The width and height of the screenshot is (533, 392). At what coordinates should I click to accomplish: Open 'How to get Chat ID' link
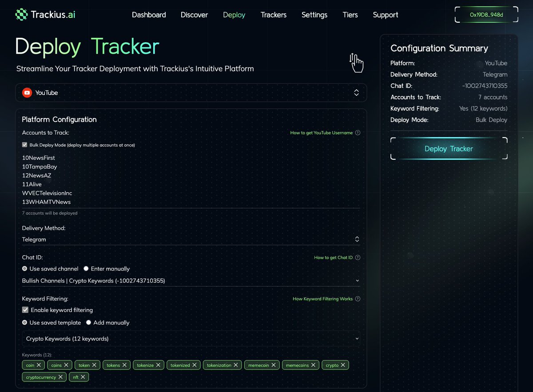click(334, 257)
